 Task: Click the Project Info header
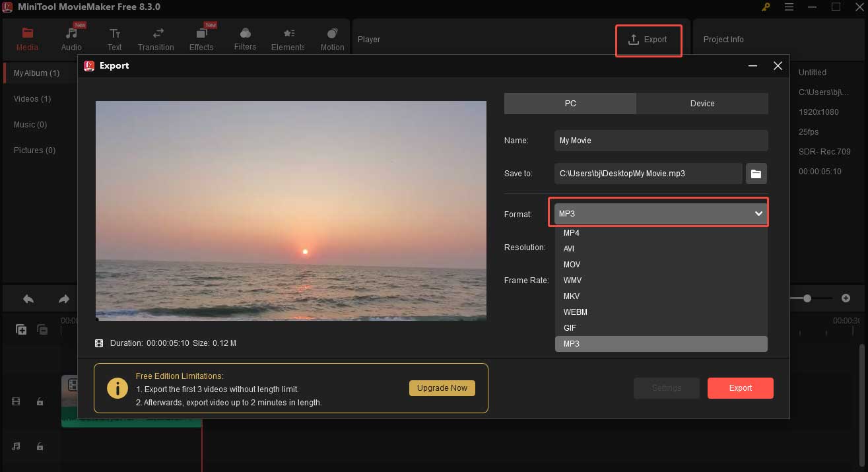(723, 40)
